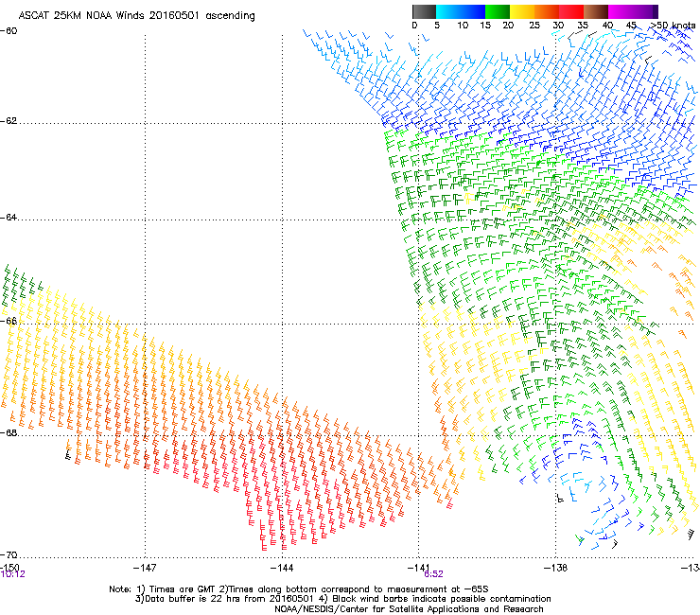
Task: Pick the brown 35-40 knots legend swatch
Action: pos(596,11)
